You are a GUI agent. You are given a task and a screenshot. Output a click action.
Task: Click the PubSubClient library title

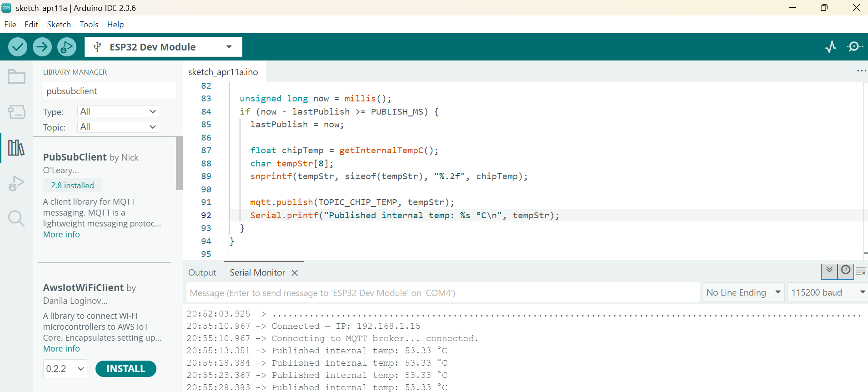click(x=75, y=157)
